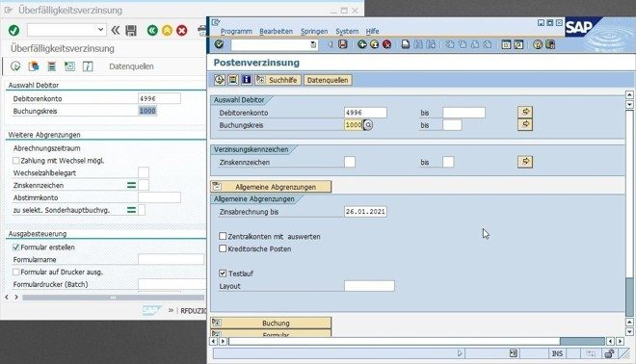This screenshot has height=364, width=636.
Task: Click Datenquellen in the Überfälligkeitsverzinsung window
Action: click(x=131, y=66)
